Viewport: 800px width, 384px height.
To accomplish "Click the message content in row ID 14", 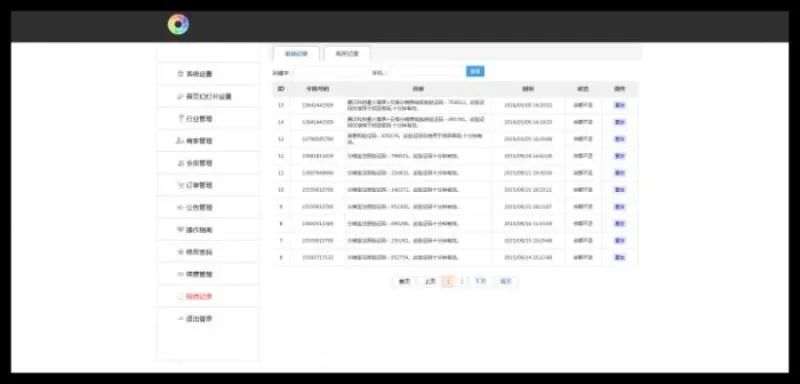I will 416,122.
